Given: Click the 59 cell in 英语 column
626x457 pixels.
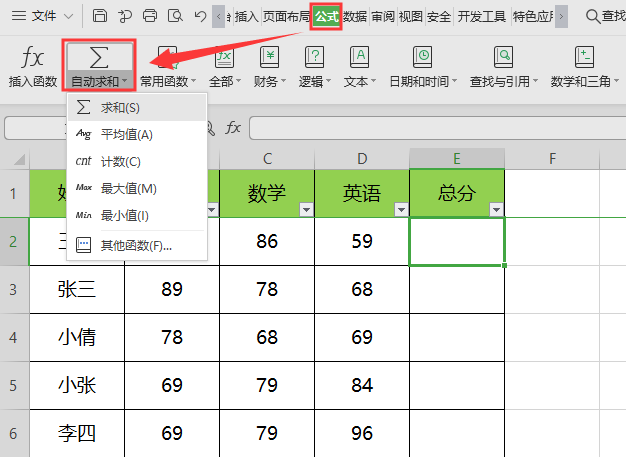Looking at the screenshot, I should tap(362, 241).
